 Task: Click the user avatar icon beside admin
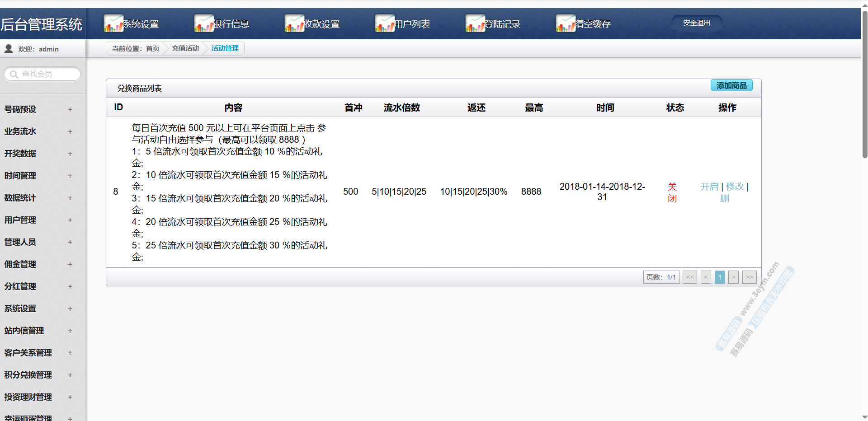pyautogui.click(x=9, y=49)
